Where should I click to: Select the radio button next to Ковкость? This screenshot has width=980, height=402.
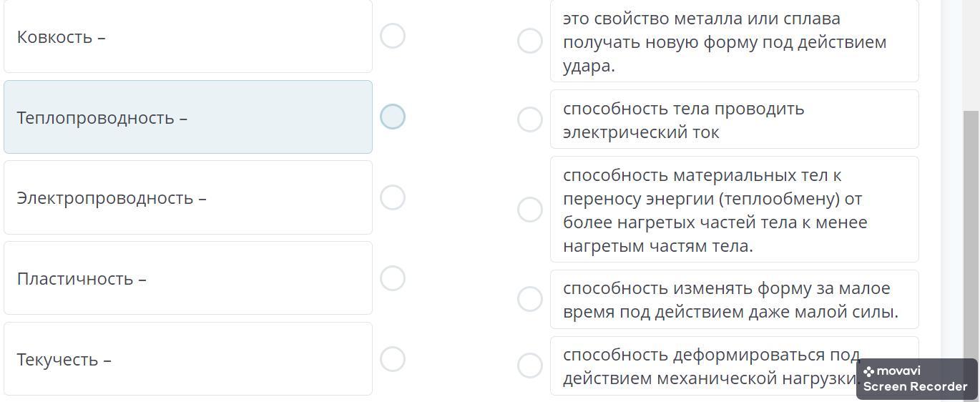tap(393, 36)
